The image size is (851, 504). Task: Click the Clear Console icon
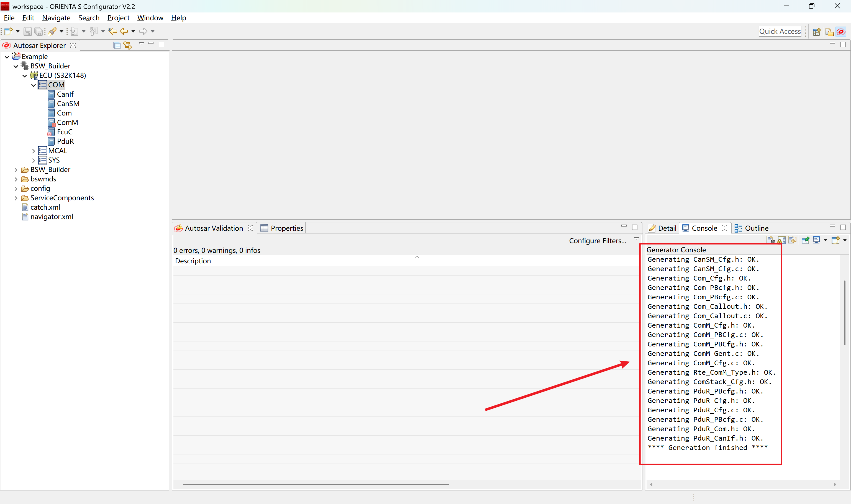pyautogui.click(x=770, y=240)
